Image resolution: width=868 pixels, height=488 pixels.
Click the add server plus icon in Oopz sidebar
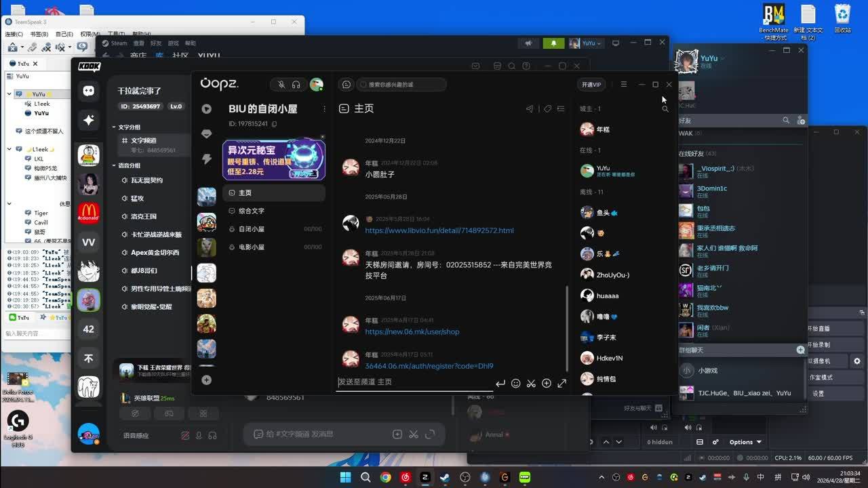207,380
